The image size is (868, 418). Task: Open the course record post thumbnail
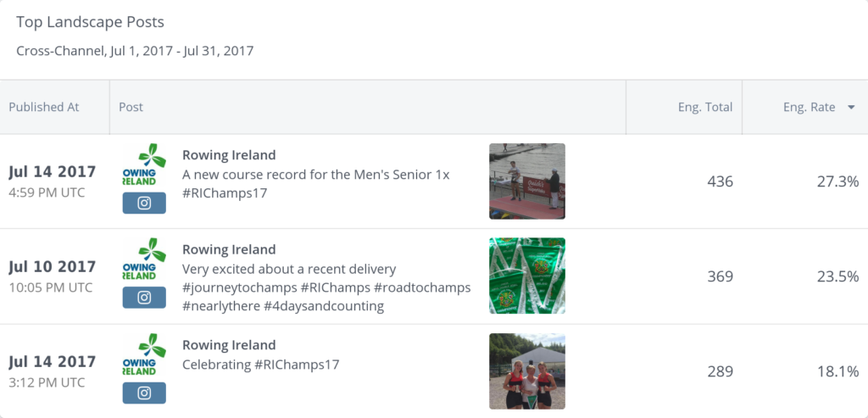click(526, 181)
